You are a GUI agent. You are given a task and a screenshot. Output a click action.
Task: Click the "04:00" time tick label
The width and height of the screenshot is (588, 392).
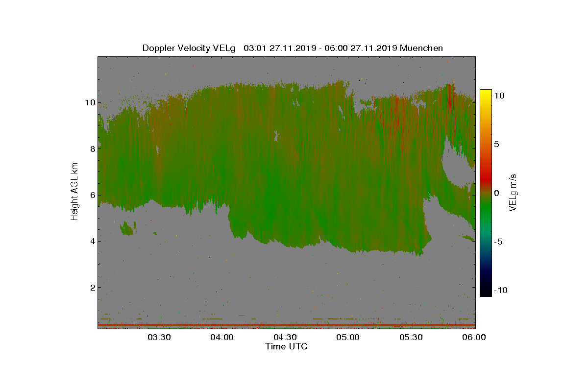coord(222,337)
